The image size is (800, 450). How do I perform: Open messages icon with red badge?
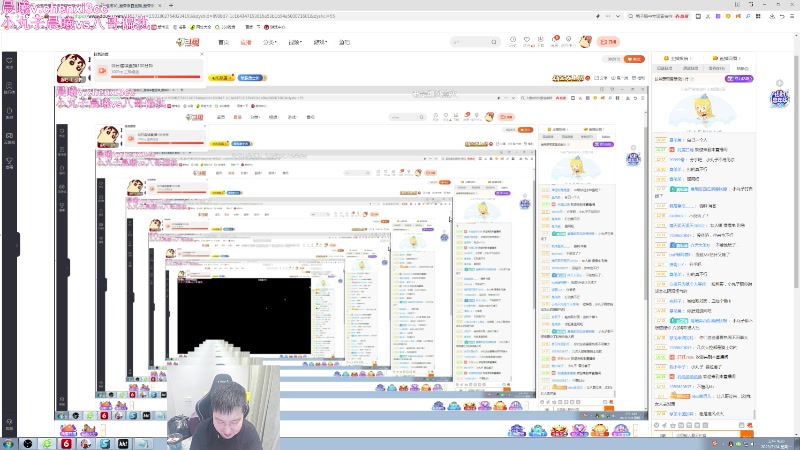[x=555, y=41]
